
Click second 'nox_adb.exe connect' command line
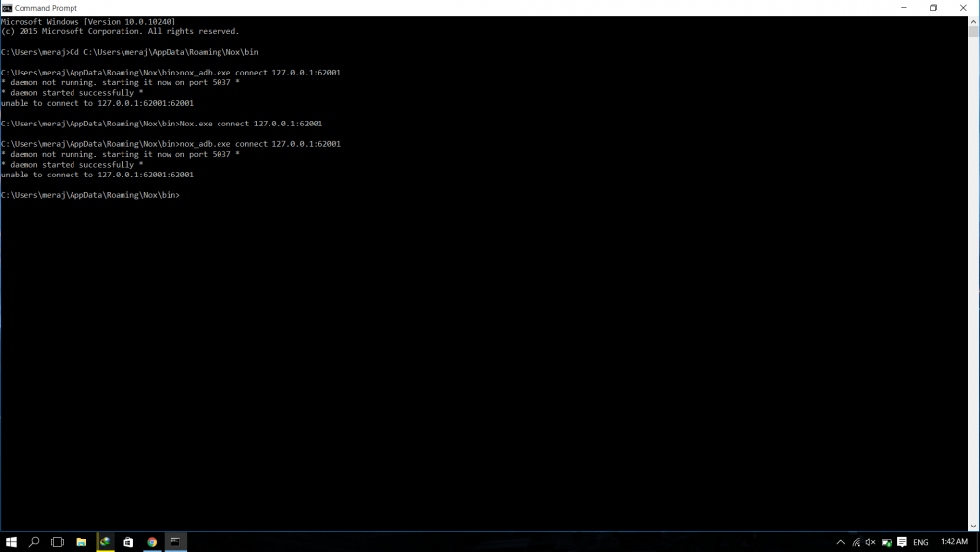pyautogui.click(x=171, y=144)
